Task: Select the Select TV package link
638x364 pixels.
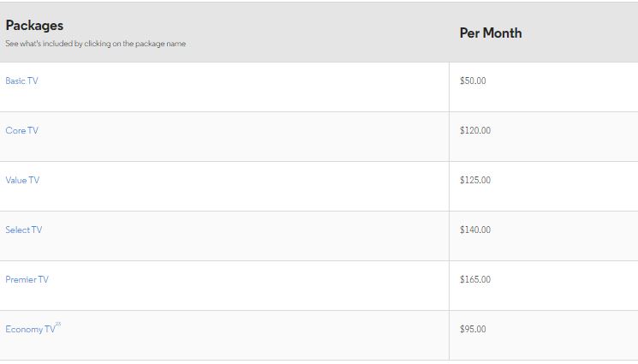Action: [23, 230]
